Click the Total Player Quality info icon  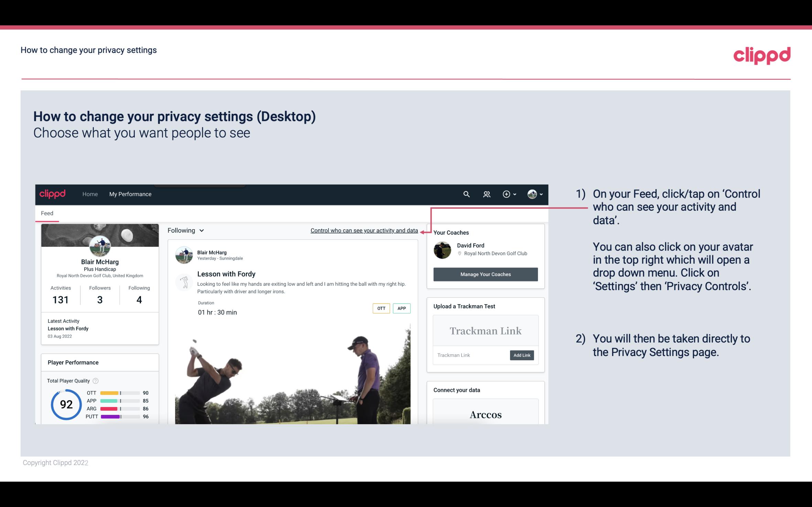(x=95, y=380)
